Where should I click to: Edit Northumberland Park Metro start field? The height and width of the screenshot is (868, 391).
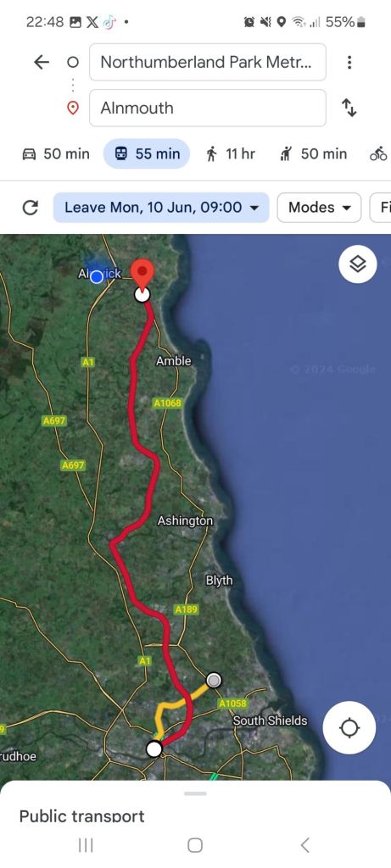click(208, 62)
